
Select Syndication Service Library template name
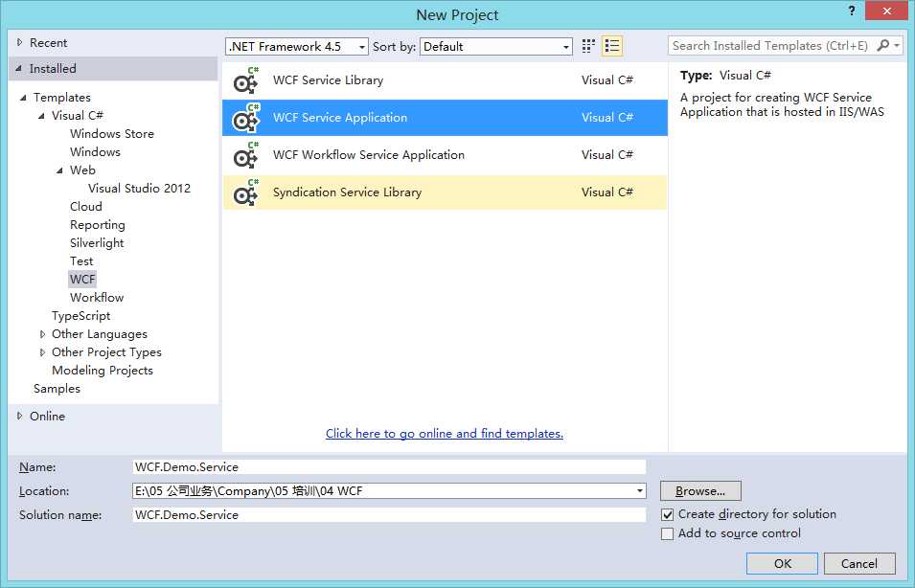pos(347,192)
